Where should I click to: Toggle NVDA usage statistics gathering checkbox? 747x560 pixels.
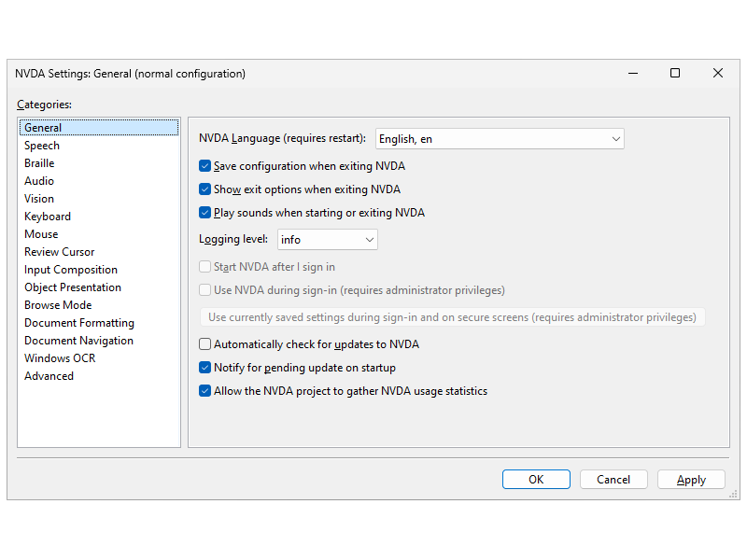pos(205,391)
